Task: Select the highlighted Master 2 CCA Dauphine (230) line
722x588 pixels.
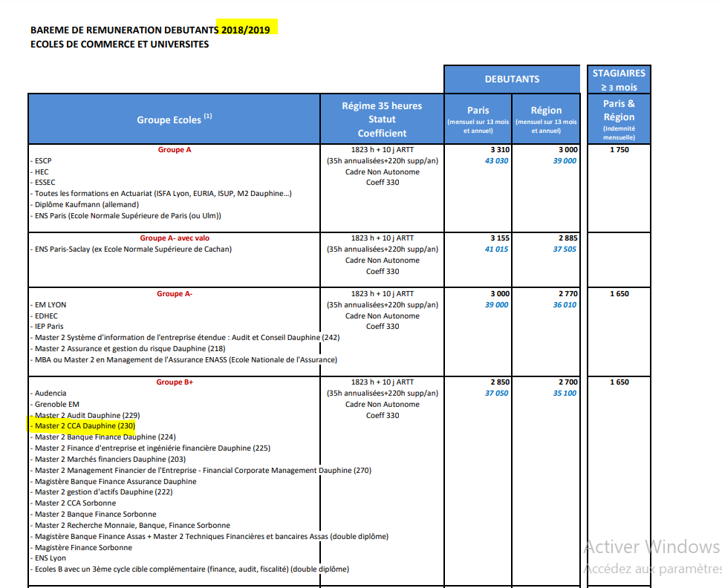Action: tap(85, 426)
